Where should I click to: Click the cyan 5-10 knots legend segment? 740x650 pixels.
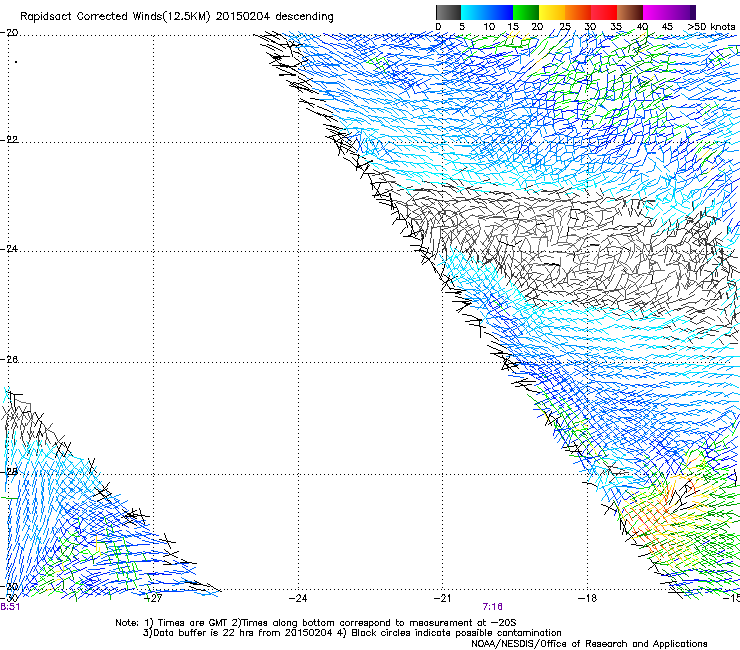point(474,12)
